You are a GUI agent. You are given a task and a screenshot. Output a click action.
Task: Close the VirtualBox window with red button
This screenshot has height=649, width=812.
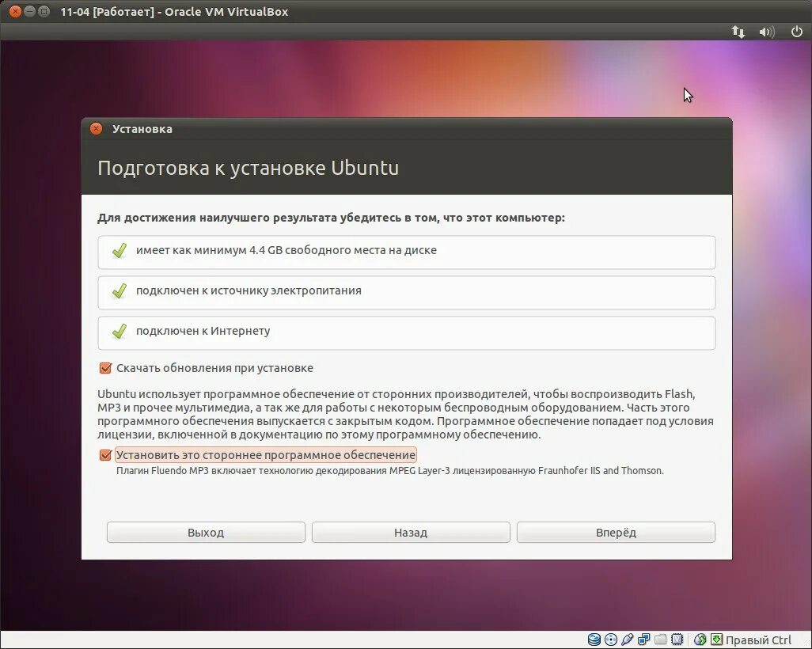coord(16,11)
